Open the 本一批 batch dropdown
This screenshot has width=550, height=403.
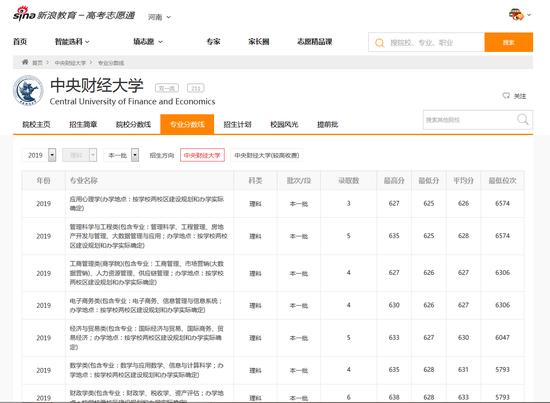[x=121, y=155]
